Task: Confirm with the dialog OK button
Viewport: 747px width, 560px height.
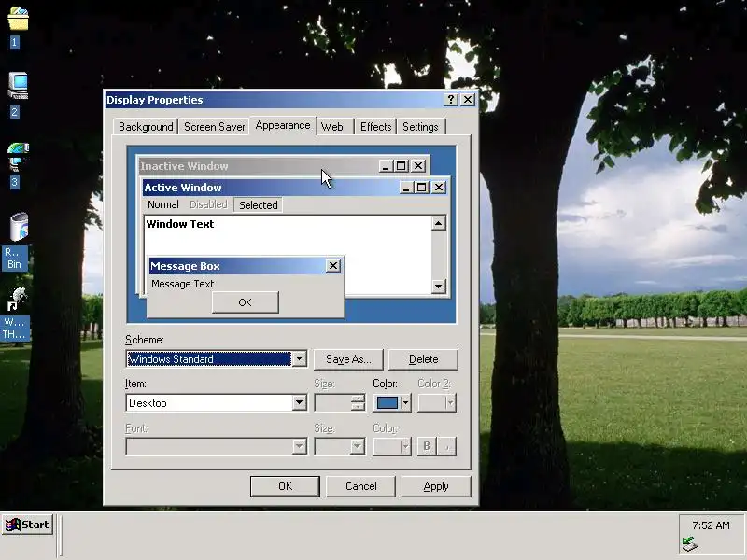Action: 285,486
